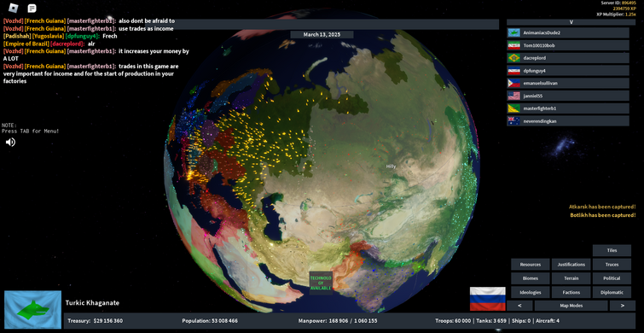Switch to the Terrain map mode
644x333 pixels.
click(x=571, y=278)
